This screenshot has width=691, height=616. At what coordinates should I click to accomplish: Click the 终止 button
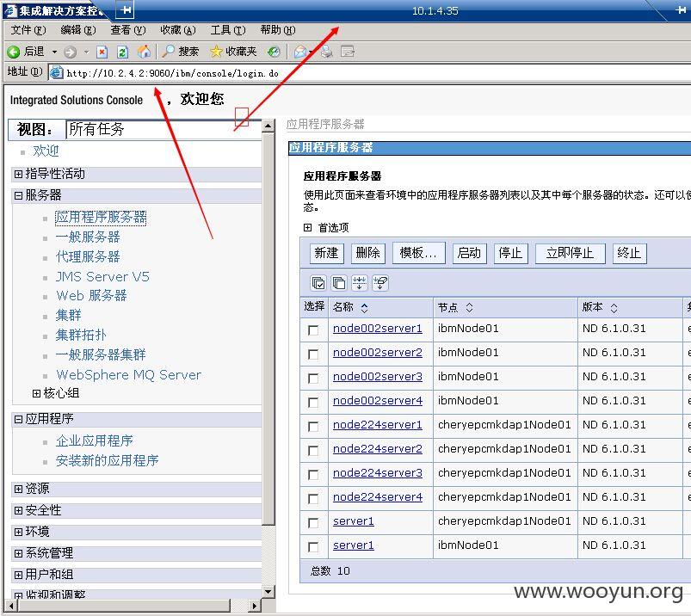629,253
